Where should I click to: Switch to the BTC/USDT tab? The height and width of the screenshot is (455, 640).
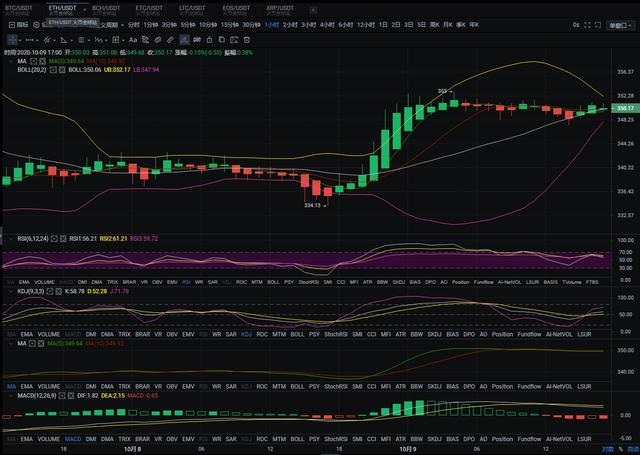tap(18, 10)
